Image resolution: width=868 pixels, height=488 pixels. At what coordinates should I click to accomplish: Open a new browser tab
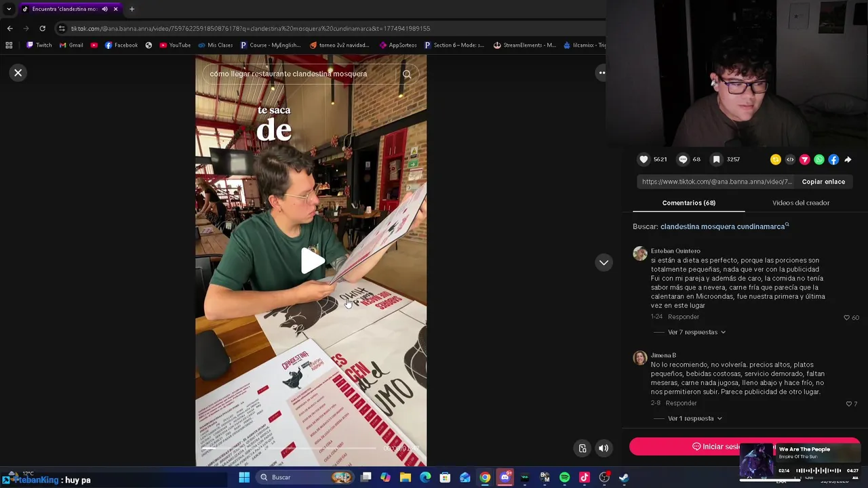pyautogui.click(x=132, y=9)
